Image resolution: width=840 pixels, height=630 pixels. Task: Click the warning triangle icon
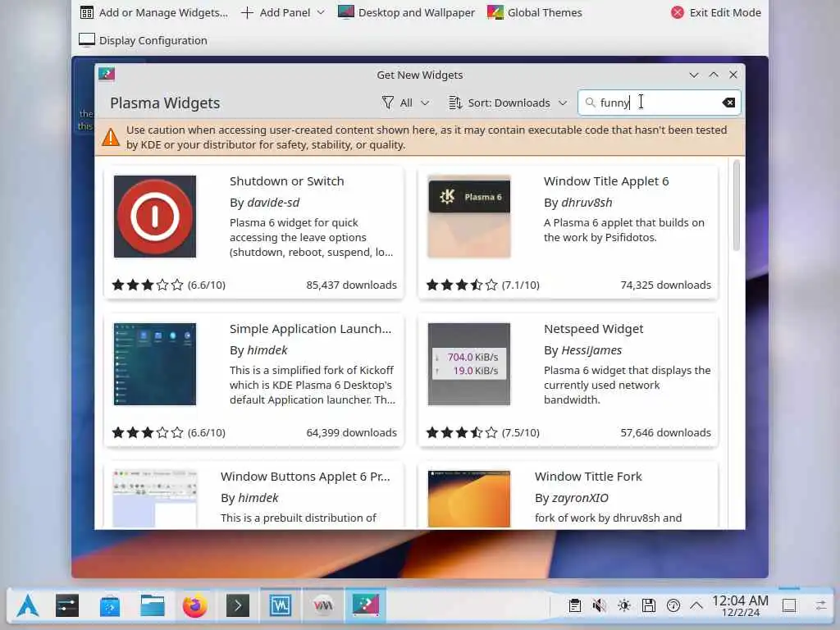click(x=111, y=137)
